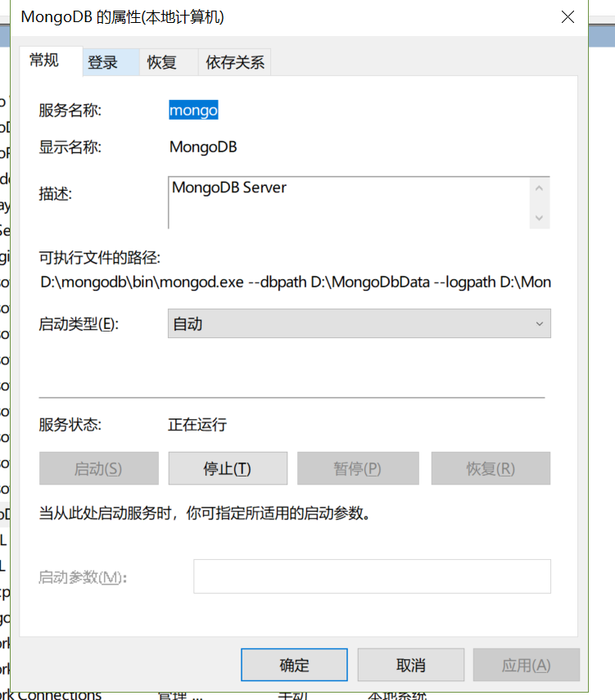Stop the service with 停止(T)
Viewport: 615px width, 700px height.
[228, 468]
